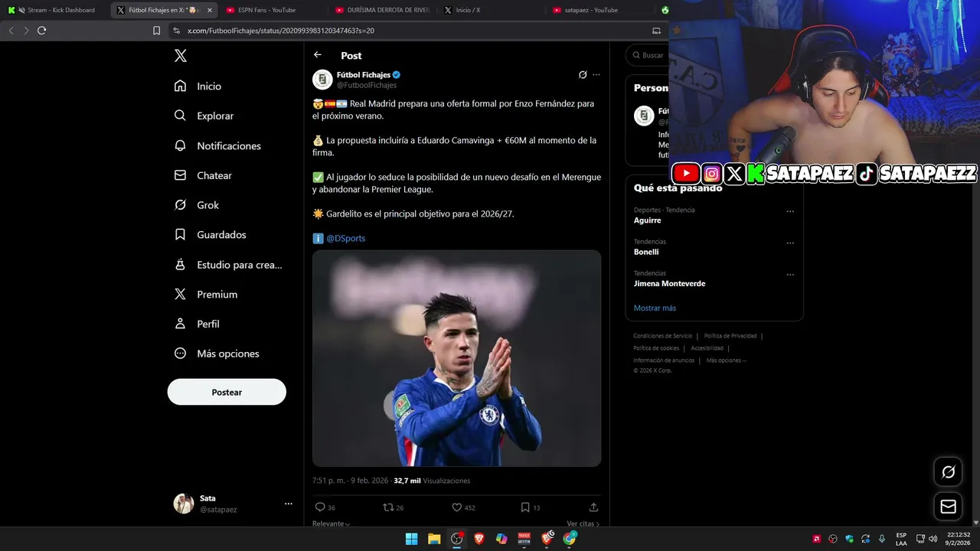The height and width of the screenshot is (551, 980).
Task: Open Windows Start button
Action: tap(412, 539)
